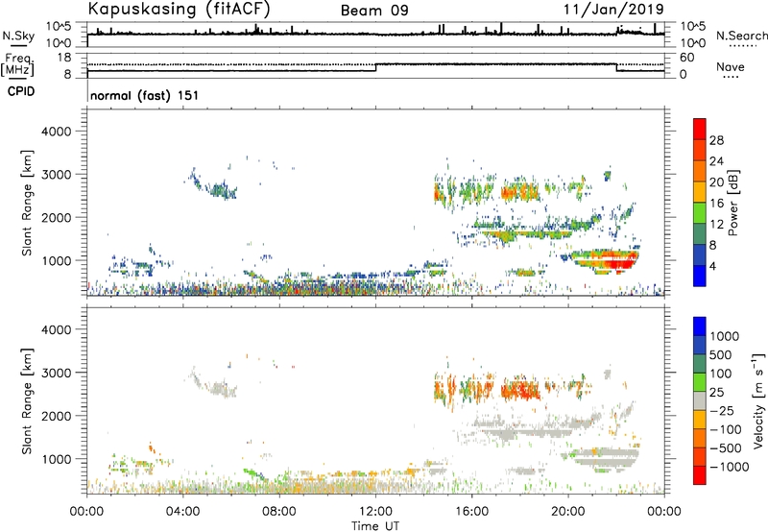Image resolution: width=768 pixels, height=532 pixels.
Task: Click the 10^5 label on left noise axis
Action: click(x=59, y=26)
